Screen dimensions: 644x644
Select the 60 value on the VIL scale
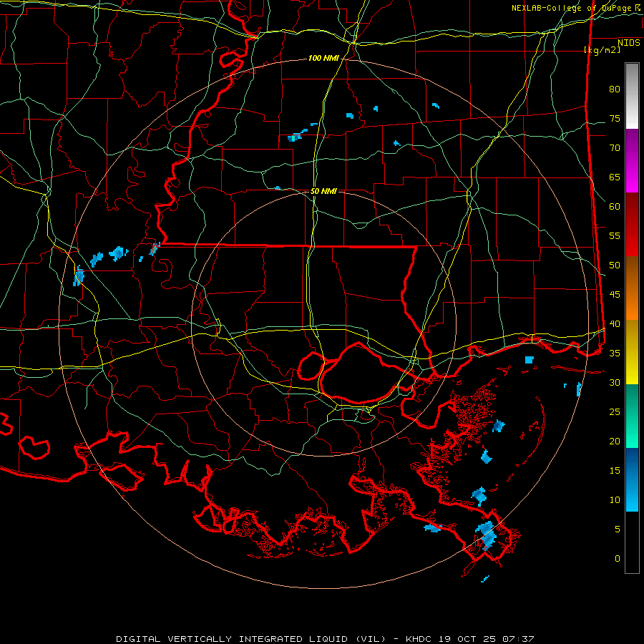[x=615, y=207]
